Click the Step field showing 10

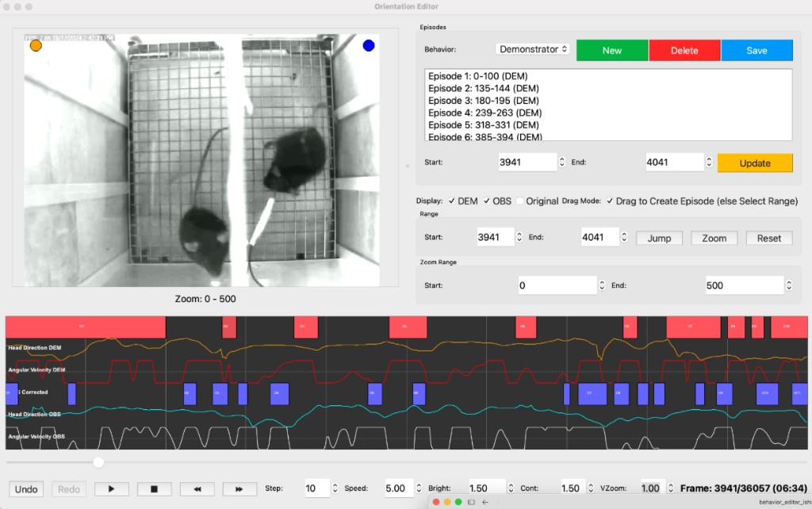click(317, 488)
